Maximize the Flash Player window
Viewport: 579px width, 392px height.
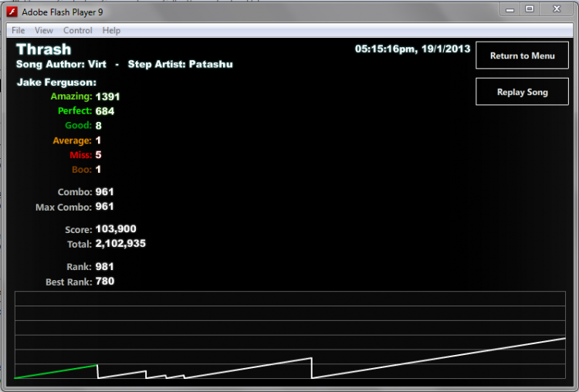click(x=530, y=9)
